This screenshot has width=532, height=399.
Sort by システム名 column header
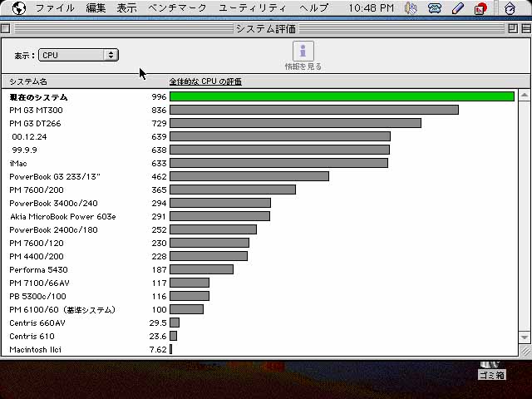point(28,81)
